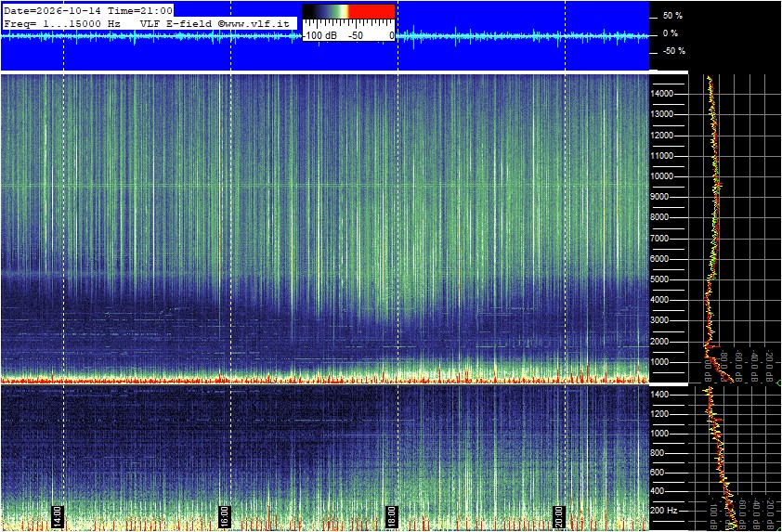
Task: Click the Date=2026-10-14 Time=21:00 header text
Action: pos(88,10)
